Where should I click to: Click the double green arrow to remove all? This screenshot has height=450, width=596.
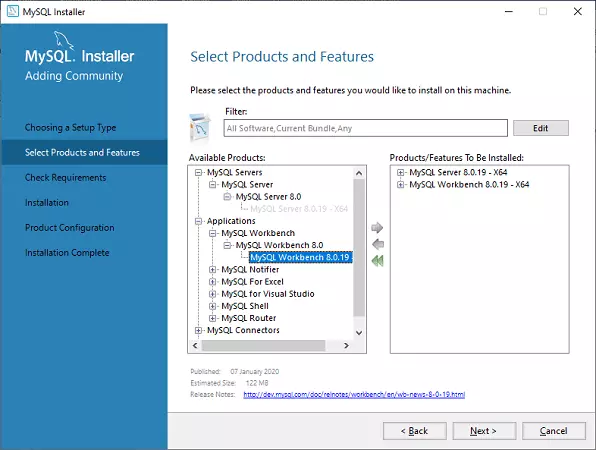pyautogui.click(x=377, y=261)
